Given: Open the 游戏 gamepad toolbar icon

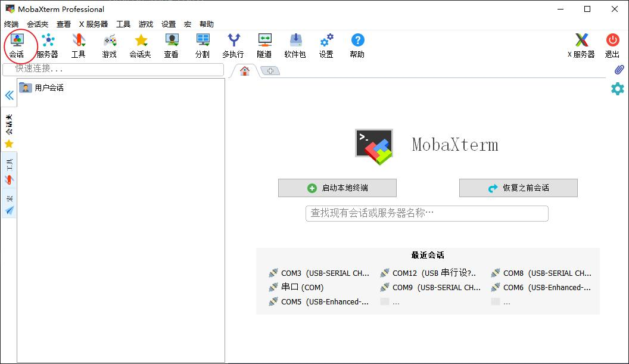Looking at the screenshot, I should pyautogui.click(x=110, y=46).
